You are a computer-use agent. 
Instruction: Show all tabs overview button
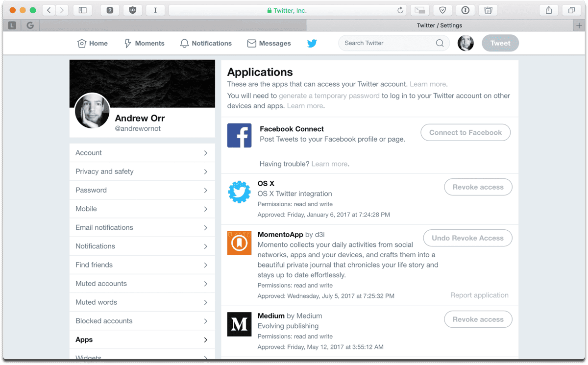(x=571, y=10)
